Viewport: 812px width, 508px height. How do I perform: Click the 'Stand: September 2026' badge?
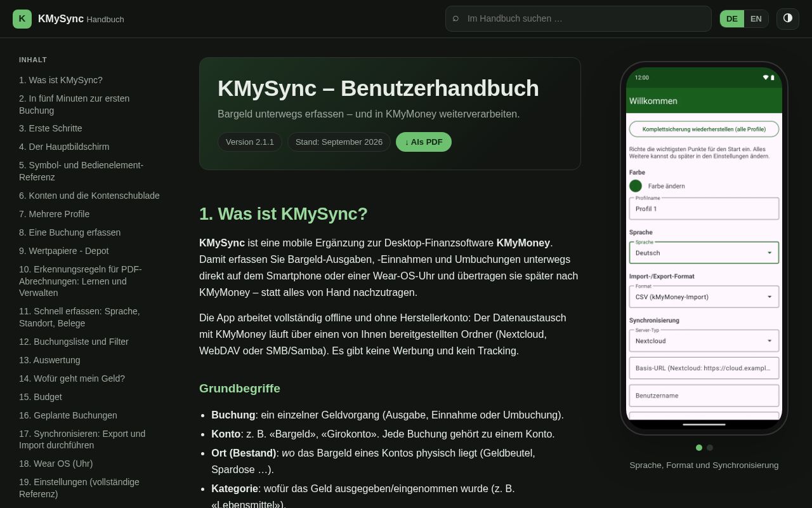click(339, 142)
